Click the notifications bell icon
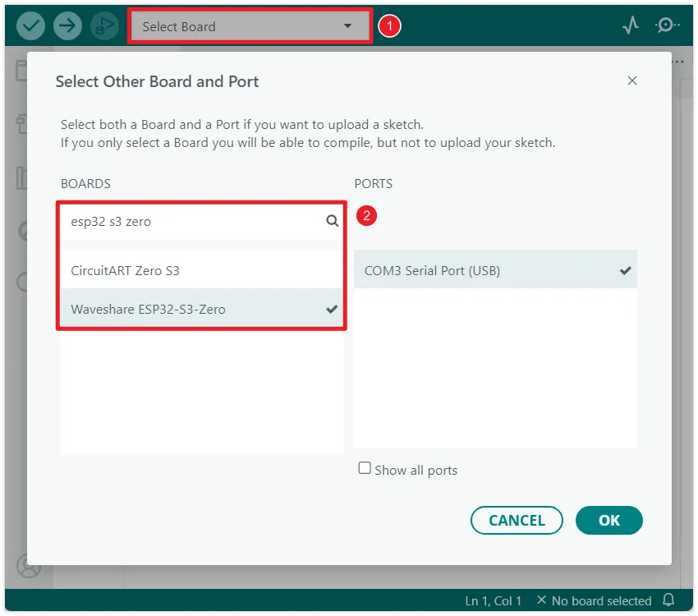 (669, 600)
